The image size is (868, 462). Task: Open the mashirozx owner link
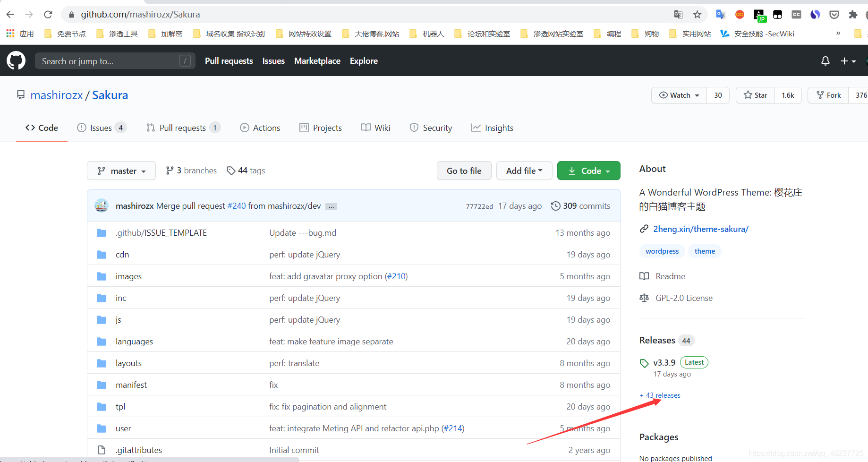[57, 95]
